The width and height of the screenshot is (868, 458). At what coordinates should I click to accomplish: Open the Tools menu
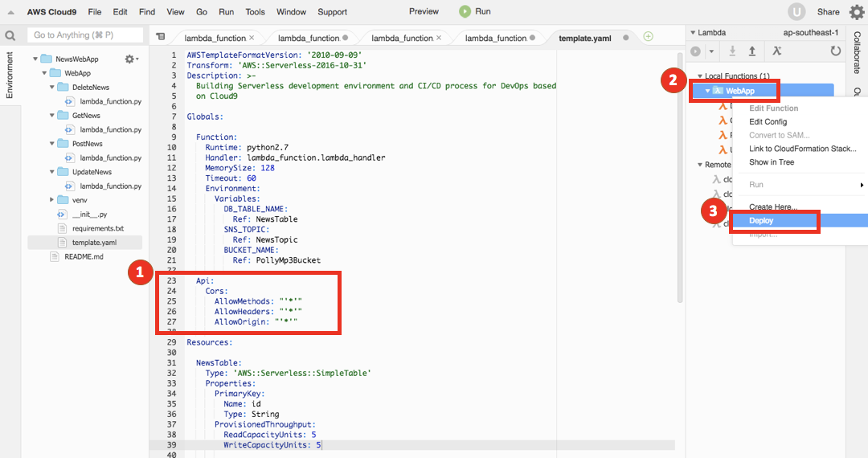[256, 11]
